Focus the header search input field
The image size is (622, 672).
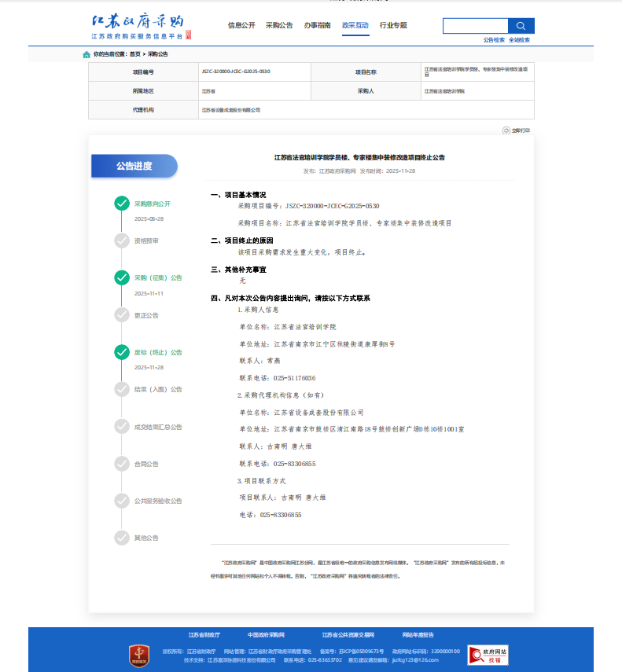475,26
